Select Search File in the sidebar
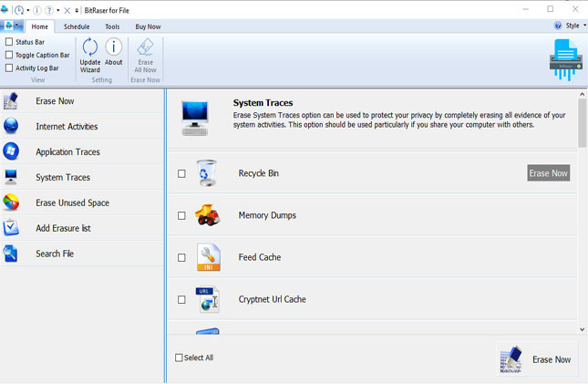This screenshot has width=588, height=384. (82, 254)
